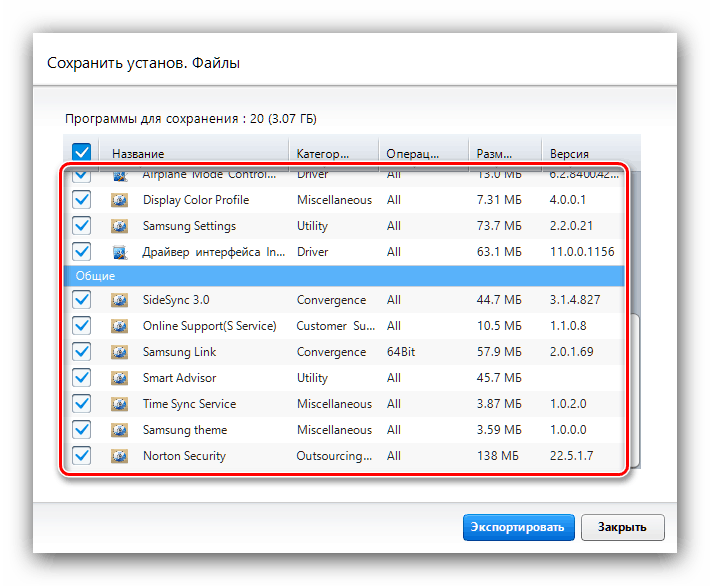This screenshot has height=586, width=710.
Task: Click the Smart Advisor program icon
Action: tap(120, 378)
